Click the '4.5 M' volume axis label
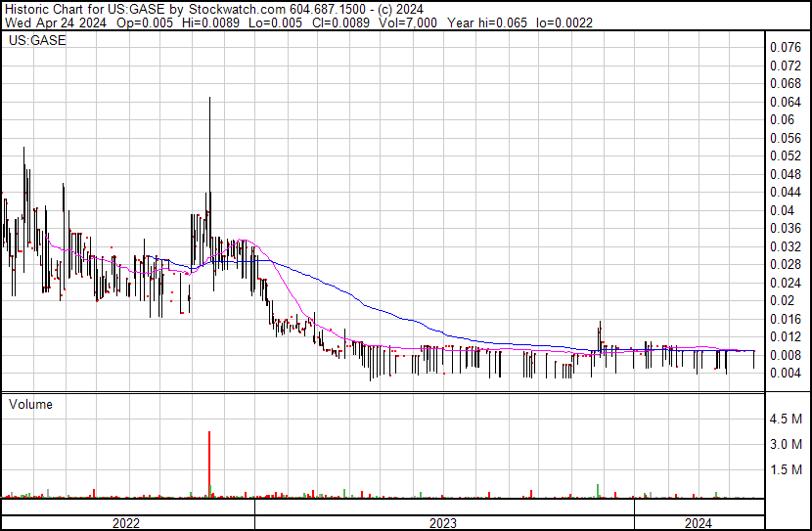Screen dimensions: 812x531 pyautogui.click(x=786, y=419)
